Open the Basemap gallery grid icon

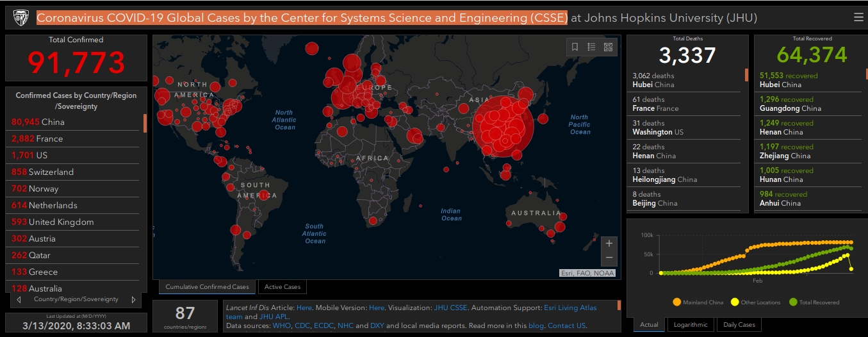[608, 47]
